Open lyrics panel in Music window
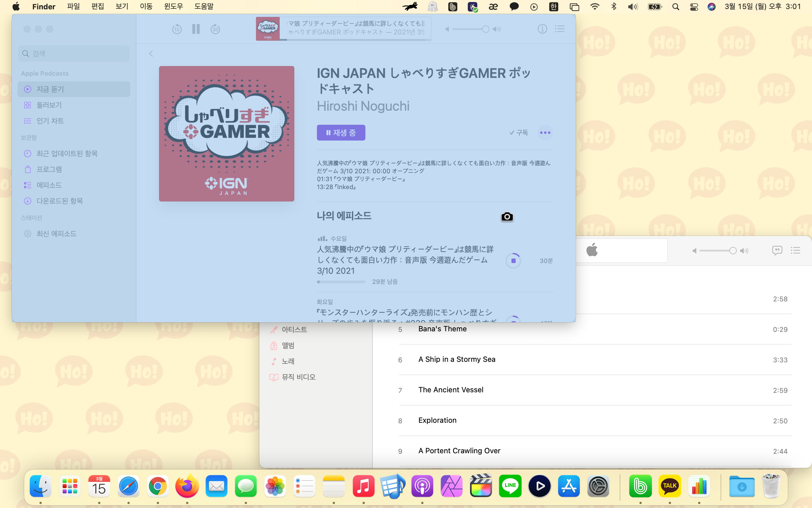 coord(777,250)
